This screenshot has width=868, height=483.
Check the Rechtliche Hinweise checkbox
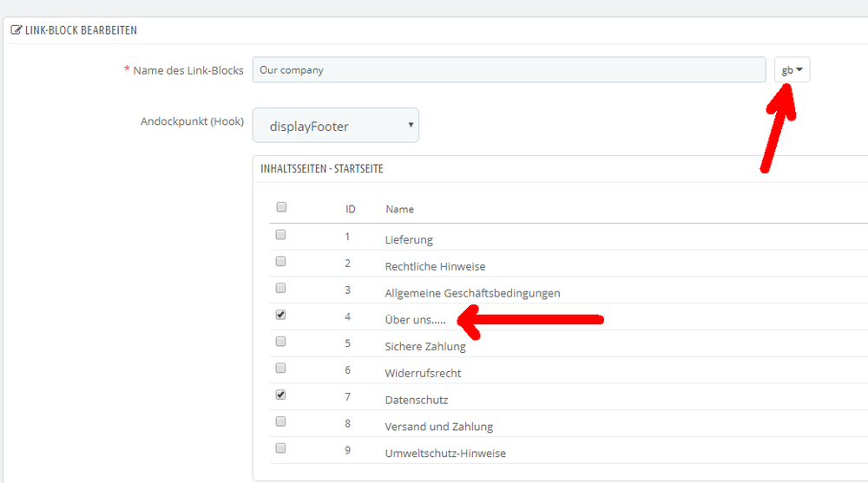pyautogui.click(x=280, y=261)
